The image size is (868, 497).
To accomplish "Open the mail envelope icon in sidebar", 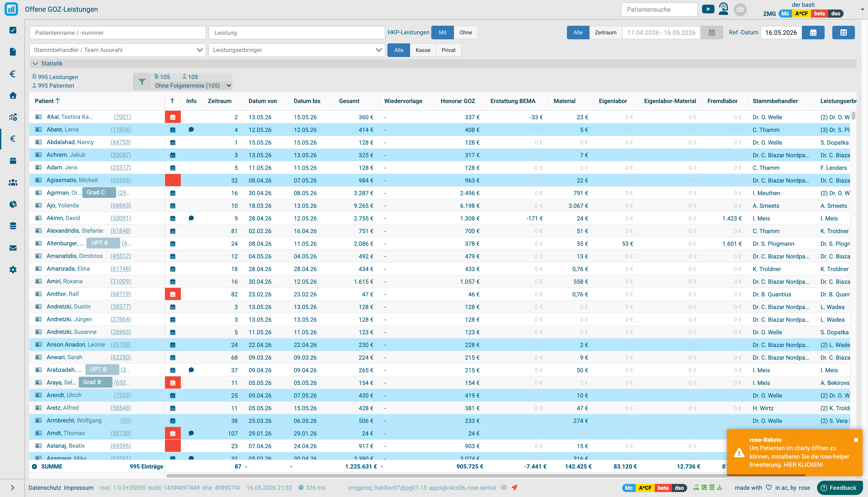I will pyautogui.click(x=13, y=248).
